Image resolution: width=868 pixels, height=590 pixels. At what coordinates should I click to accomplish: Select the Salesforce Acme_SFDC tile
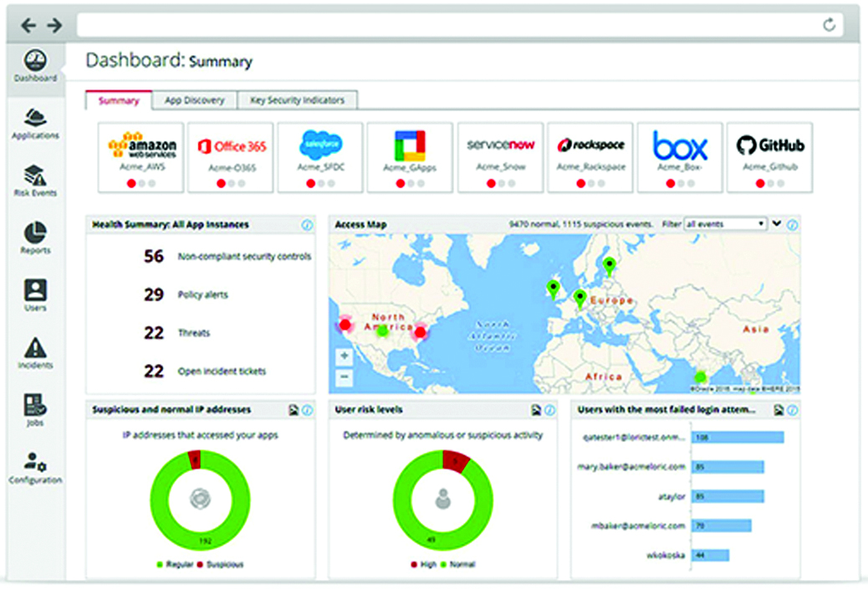(x=320, y=158)
